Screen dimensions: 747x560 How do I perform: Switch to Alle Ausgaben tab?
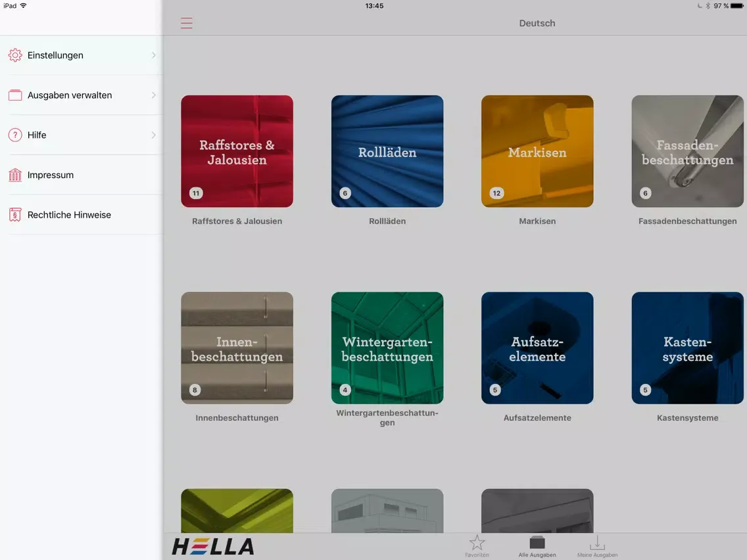tap(537, 546)
